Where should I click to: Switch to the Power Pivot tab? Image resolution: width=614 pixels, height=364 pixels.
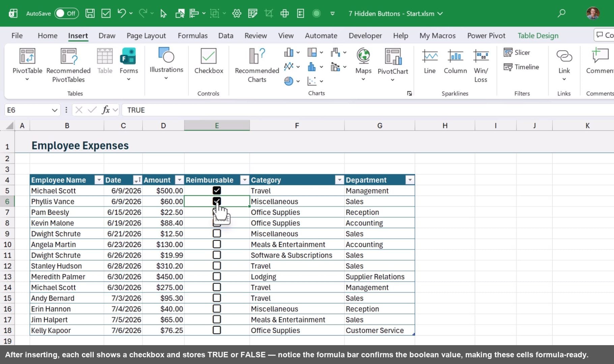coord(486,35)
